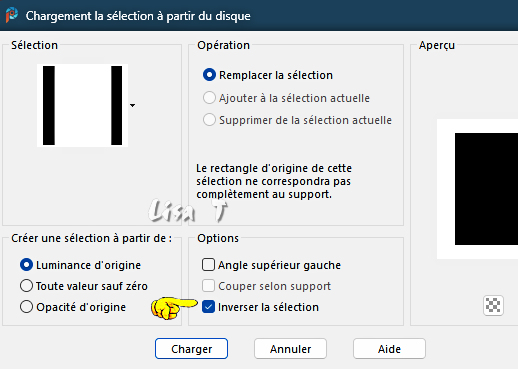Uncheck Inverser la sélection checkbox
This screenshot has width=518, height=369.
208,307
